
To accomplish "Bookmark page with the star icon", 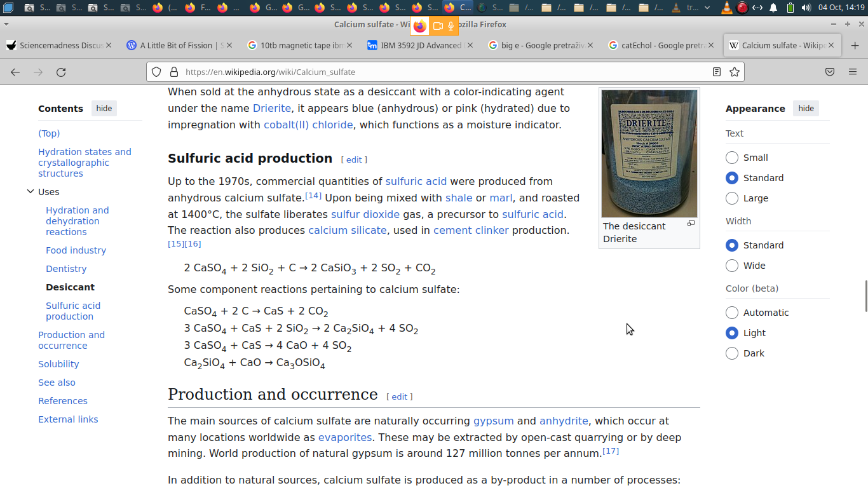I will tap(735, 72).
